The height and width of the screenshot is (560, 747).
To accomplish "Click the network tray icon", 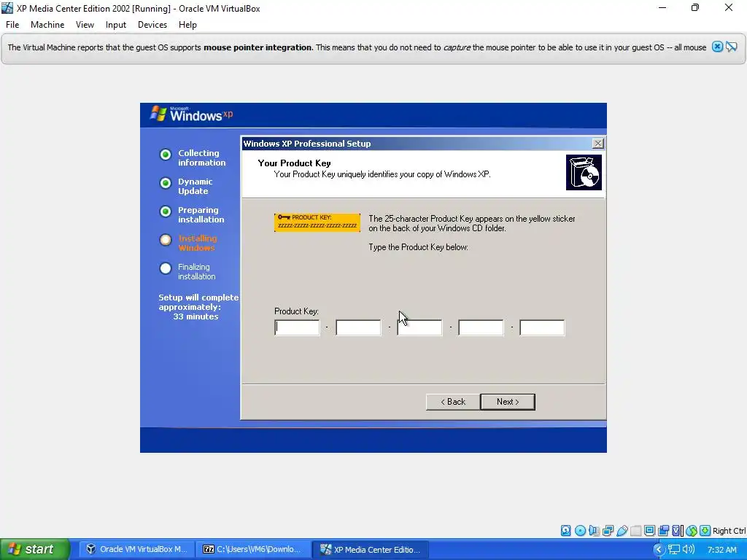I will tap(673, 550).
